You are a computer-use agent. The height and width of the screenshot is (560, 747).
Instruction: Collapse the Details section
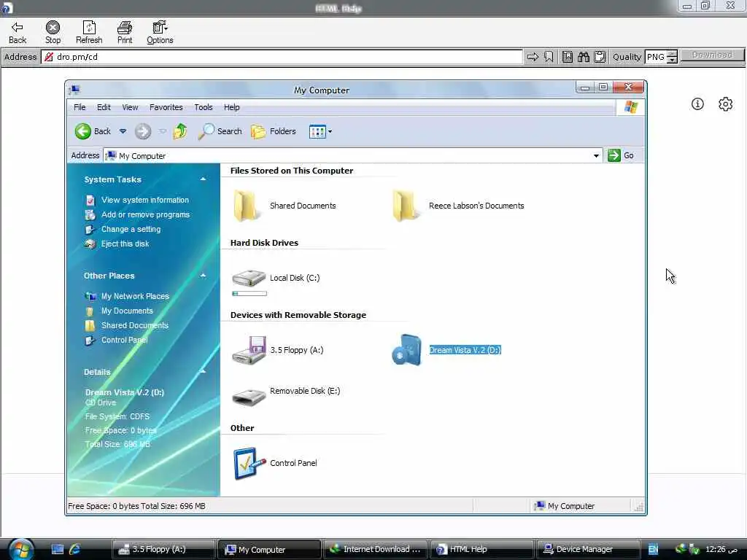point(203,371)
